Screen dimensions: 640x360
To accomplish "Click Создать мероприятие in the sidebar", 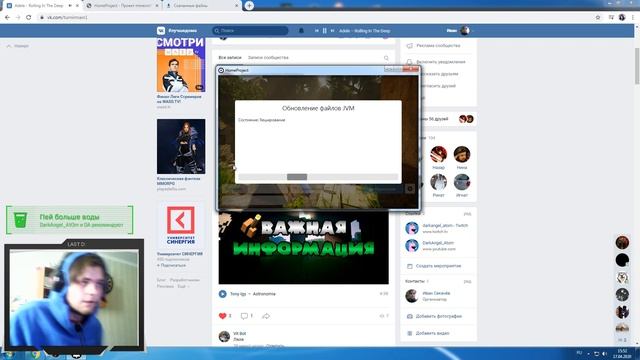I will coord(438,266).
